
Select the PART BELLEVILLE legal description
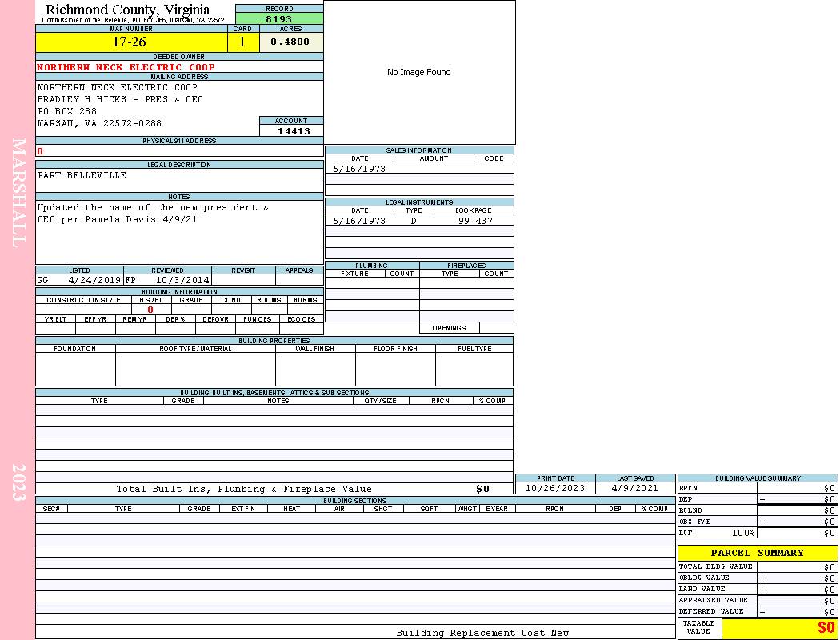coord(82,175)
